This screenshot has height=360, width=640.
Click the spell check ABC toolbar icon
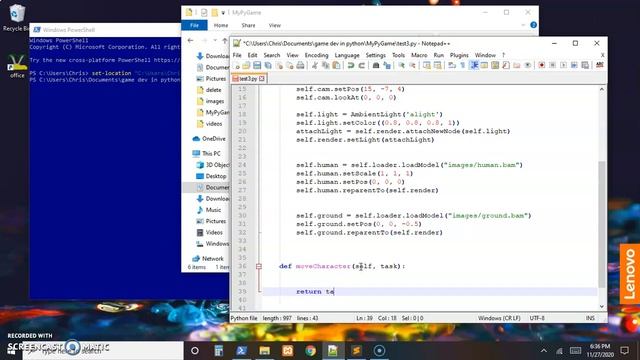click(599, 65)
